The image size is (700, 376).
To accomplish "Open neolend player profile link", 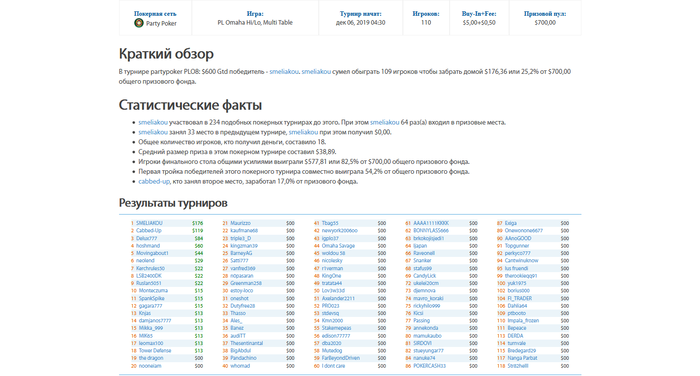I will point(145,260).
